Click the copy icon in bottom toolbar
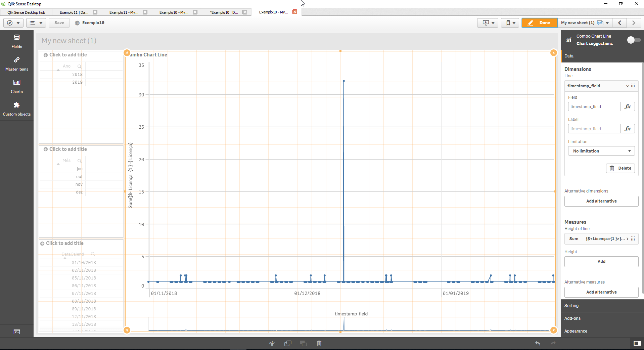644x350 pixels. pos(288,343)
